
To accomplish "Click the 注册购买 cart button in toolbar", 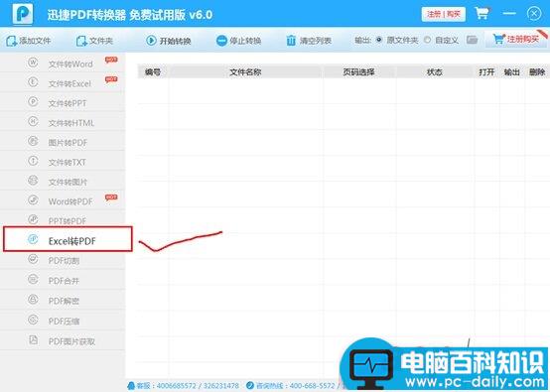I will pyautogui.click(x=516, y=39).
